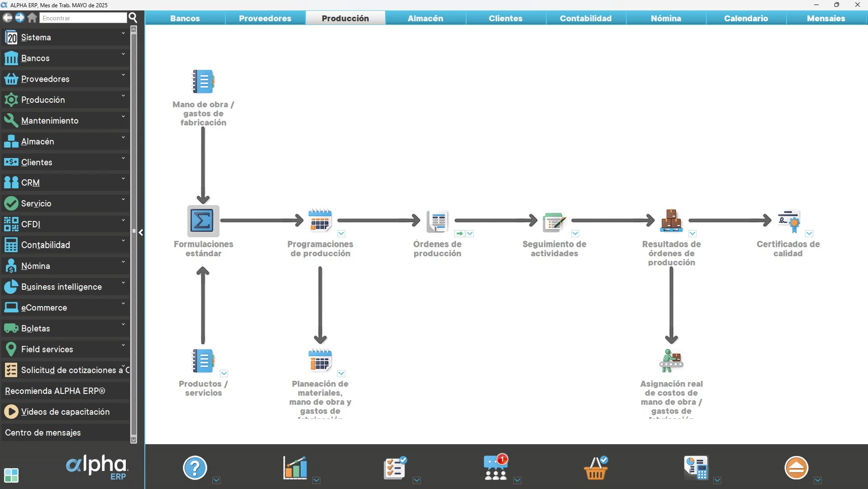Screen dimensions: 868x489
Task: Click the shopping basket icon in the bottom bar
Action: pyautogui.click(x=596, y=468)
